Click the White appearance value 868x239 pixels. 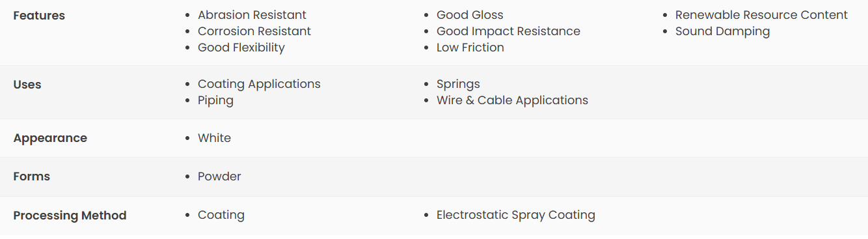[x=214, y=138]
